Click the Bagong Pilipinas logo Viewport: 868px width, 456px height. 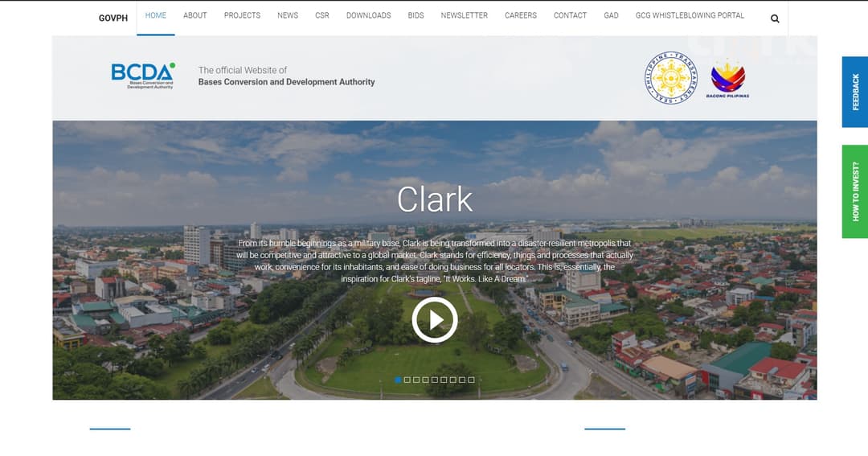pyautogui.click(x=727, y=78)
